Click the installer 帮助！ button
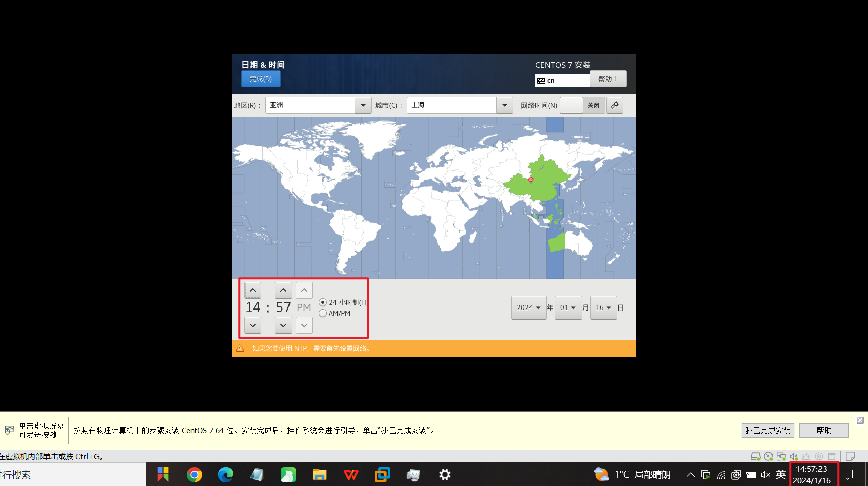The height and width of the screenshot is (486, 868). [x=608, y=79]
